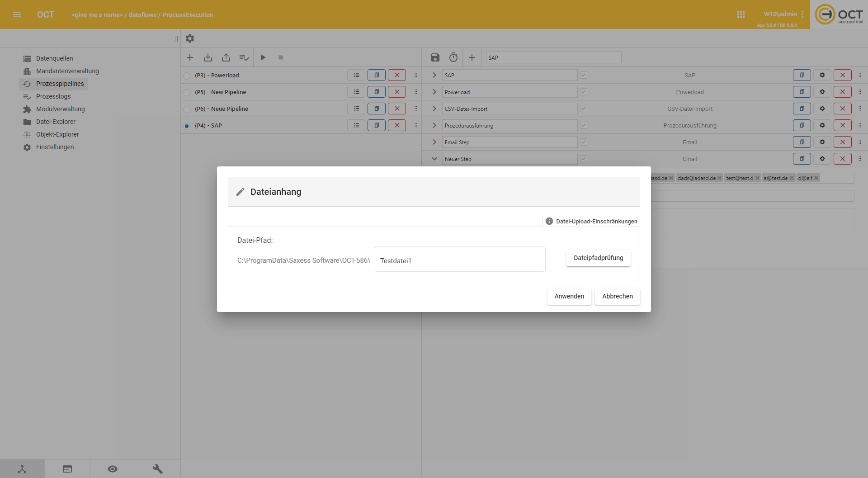Click the save icon in the steps toolbar
The width and height of the screenshot is (868, 478).
point(435,57)
